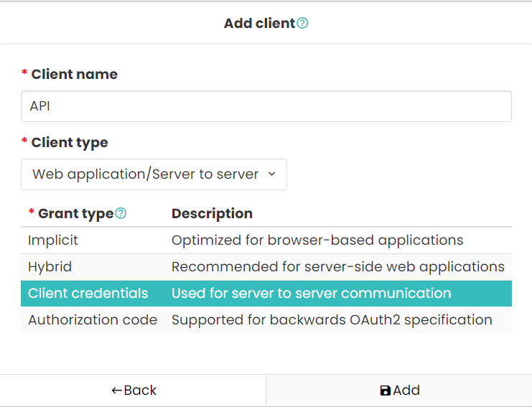Click Supported for backwards OAuth2 specification text

click(332, 320)
